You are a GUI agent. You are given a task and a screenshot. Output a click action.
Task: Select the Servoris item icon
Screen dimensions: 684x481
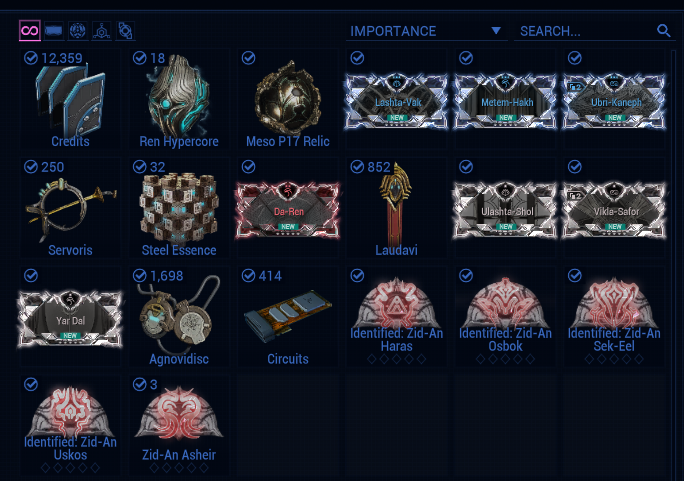pos(70,209)
